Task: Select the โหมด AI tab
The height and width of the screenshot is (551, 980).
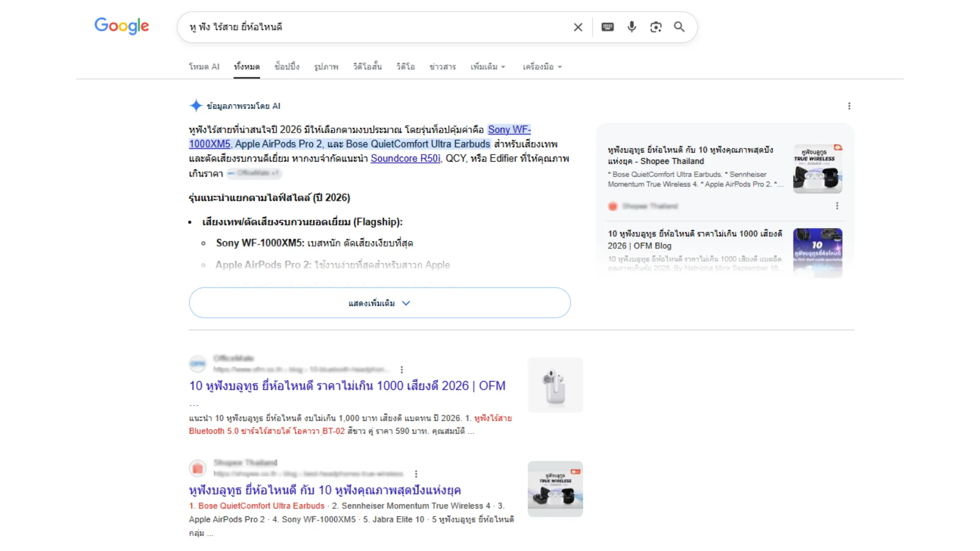Action: tap(204, 67)
